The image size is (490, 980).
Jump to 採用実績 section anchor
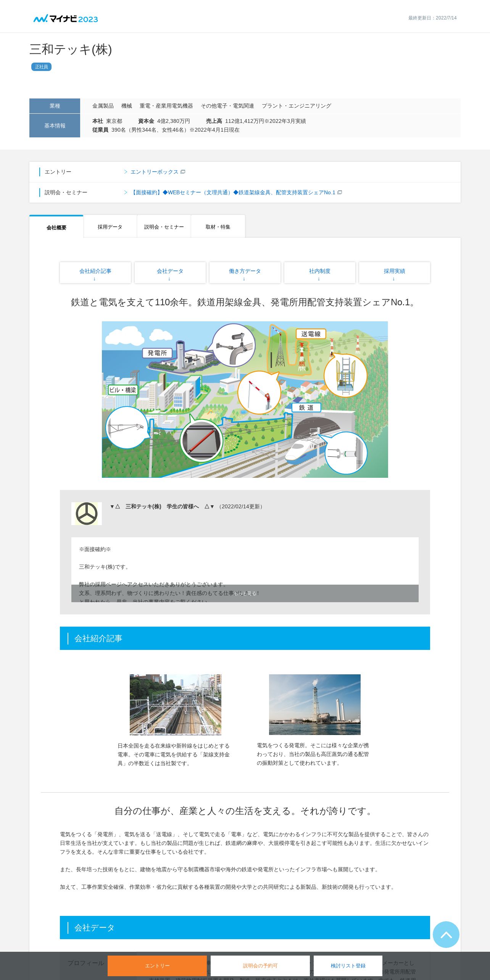pyautogui.click(x=395, y=272)
